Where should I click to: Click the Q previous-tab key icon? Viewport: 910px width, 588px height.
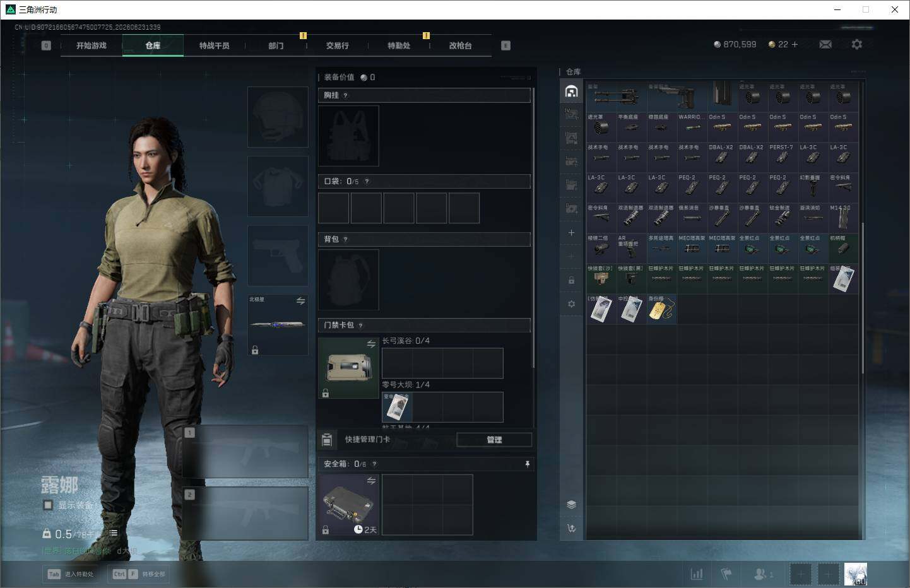coord(46,45)
